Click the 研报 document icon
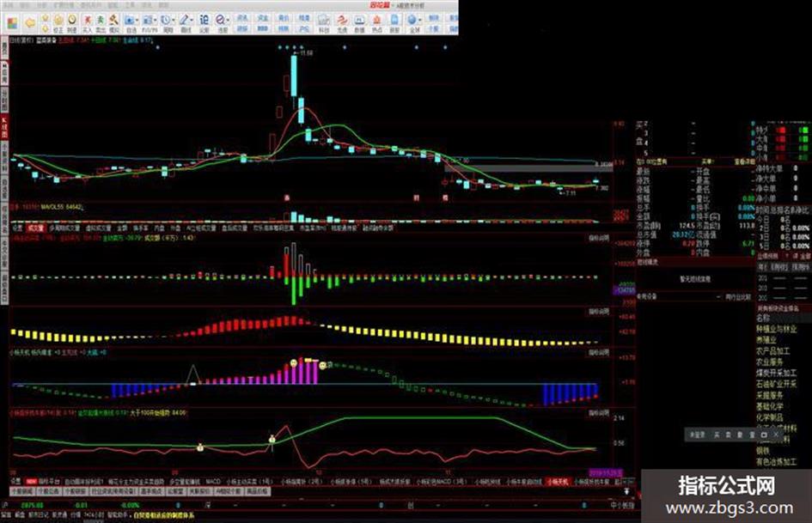Screen dimensions: 812x523 coord(394,23)
